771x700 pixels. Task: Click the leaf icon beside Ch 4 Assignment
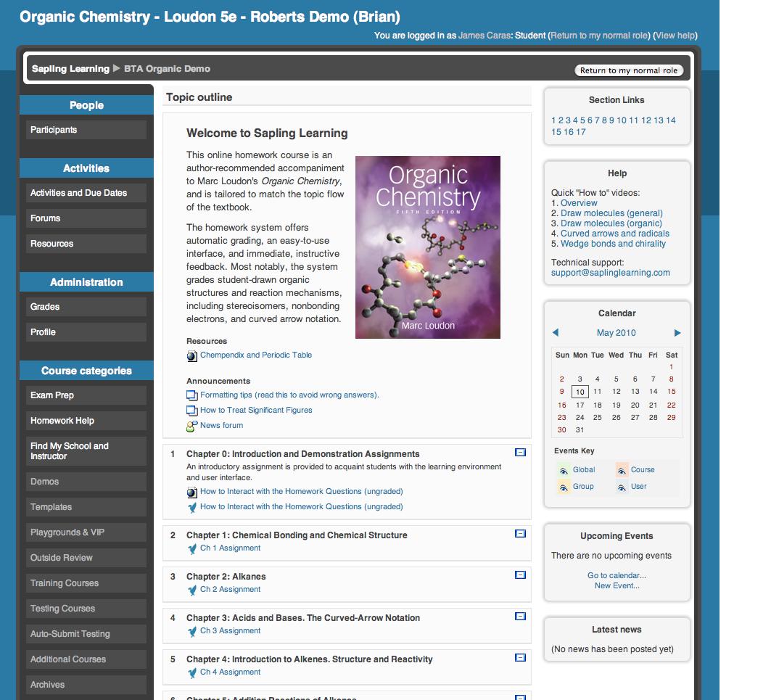191,672
